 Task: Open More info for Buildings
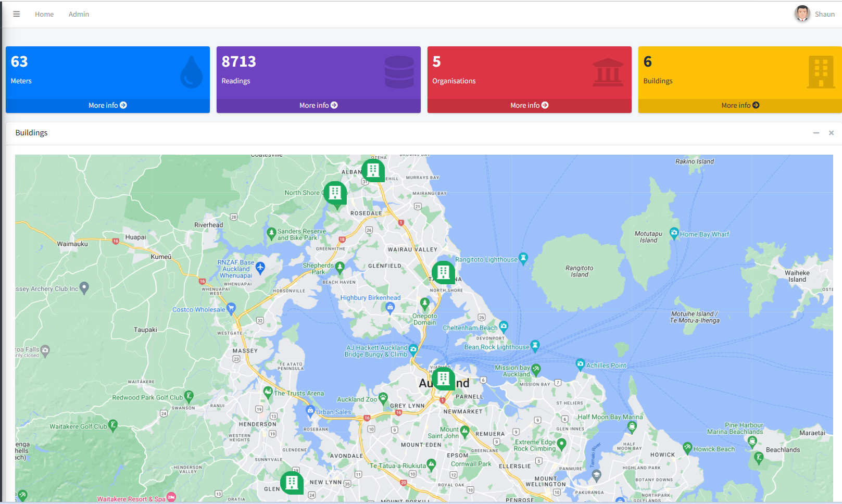coord(740,105)
